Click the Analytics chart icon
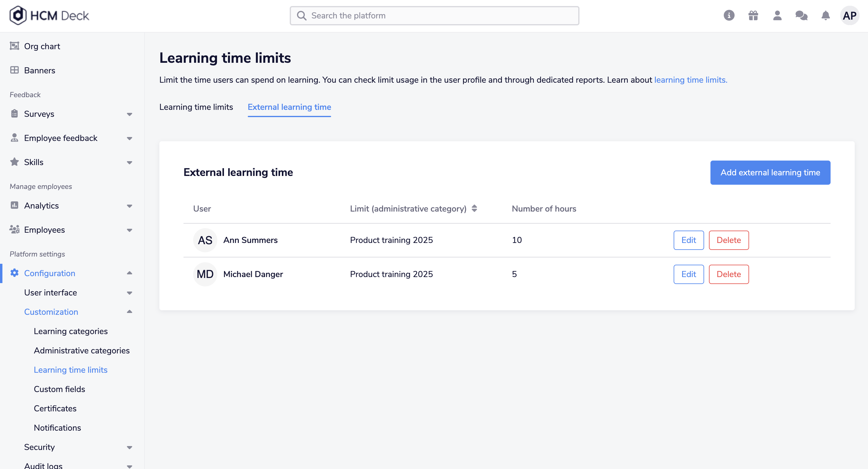This screenshot has height=469, width=868. [x=14, y=205]
